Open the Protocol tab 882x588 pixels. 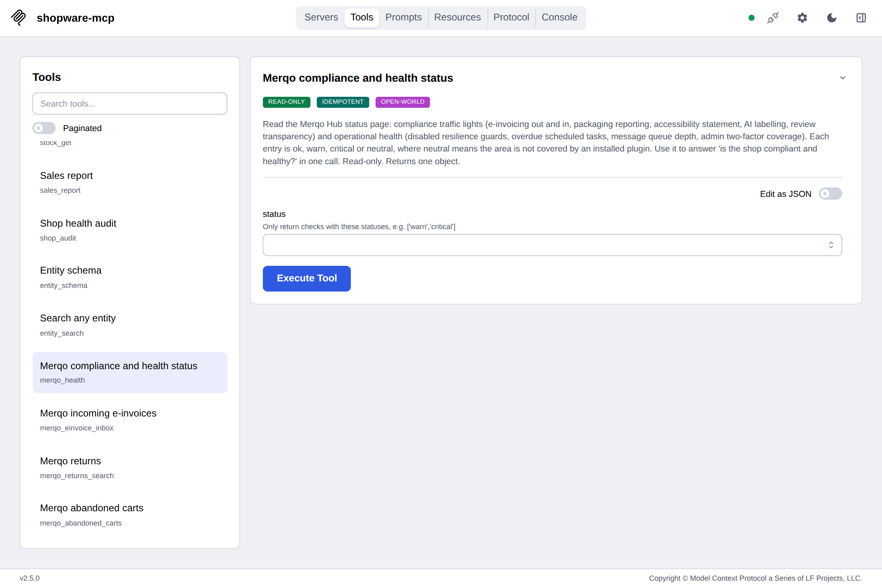tap(511, 18)
